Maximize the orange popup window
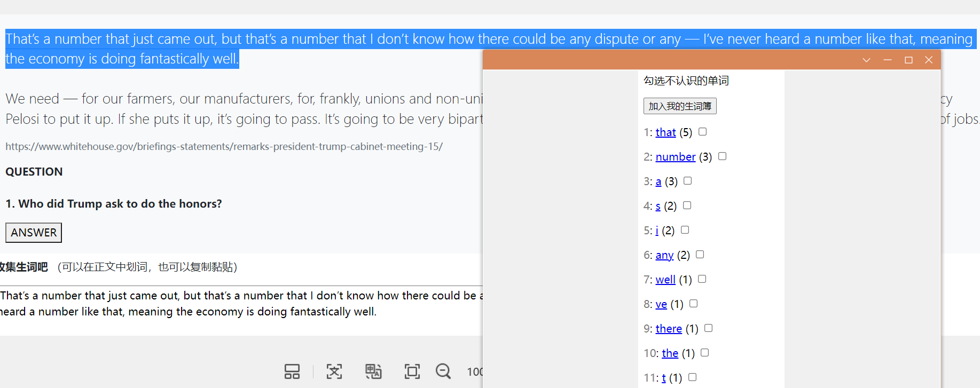This screenshot has height=388, width=980. coord(908,60)
